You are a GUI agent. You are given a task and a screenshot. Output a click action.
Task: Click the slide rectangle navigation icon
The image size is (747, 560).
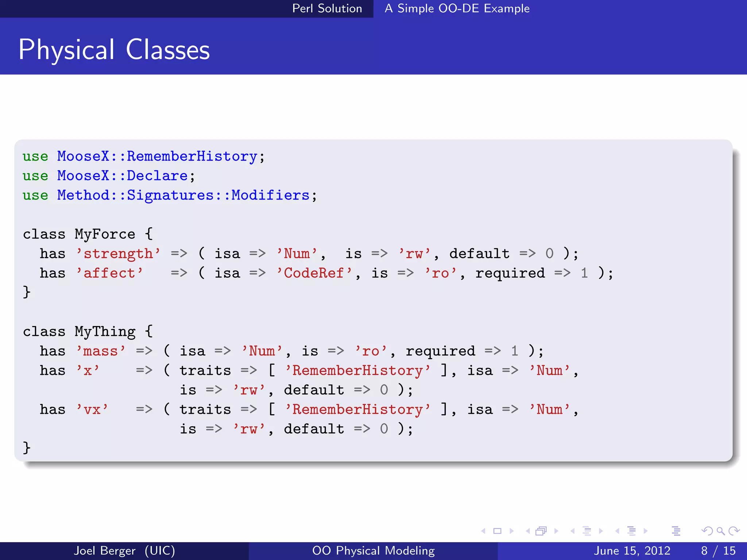[x=497, y=531]
